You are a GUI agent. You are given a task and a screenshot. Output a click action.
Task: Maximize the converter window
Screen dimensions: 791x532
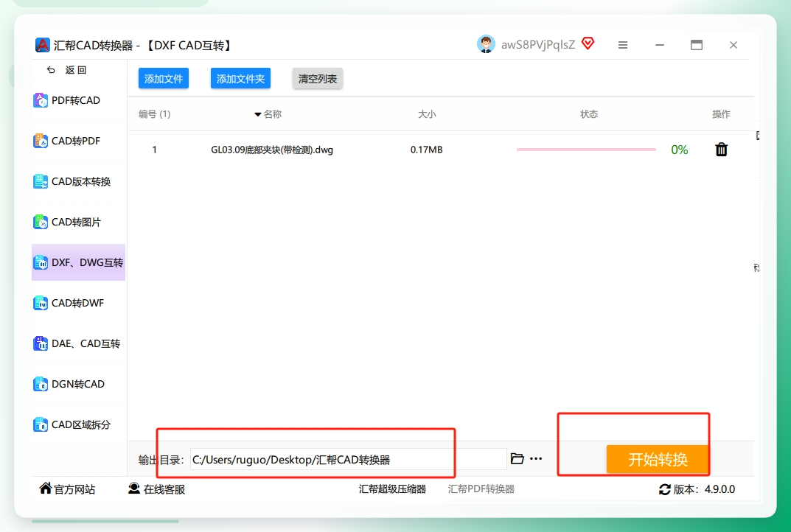[697, 45]
